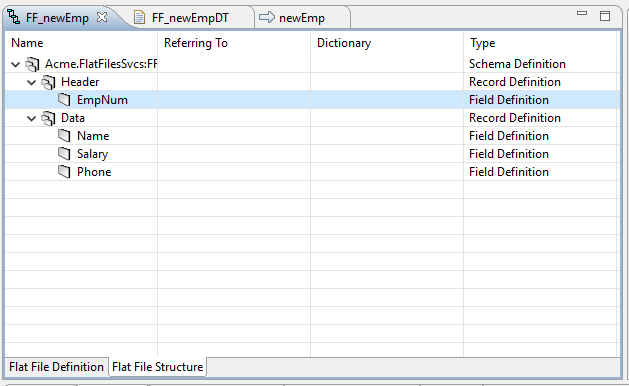Collapse the Acme.FlatFilesSvcs schema node

pos(15,64)
